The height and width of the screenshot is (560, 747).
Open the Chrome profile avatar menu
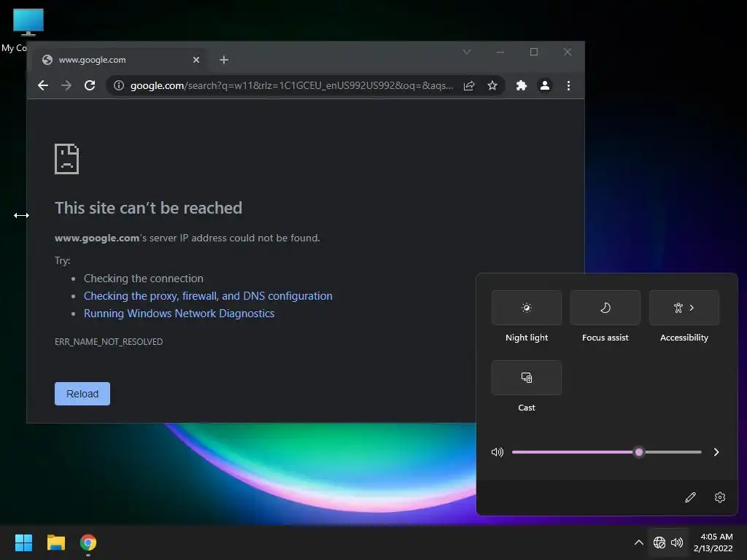[544, 85]
